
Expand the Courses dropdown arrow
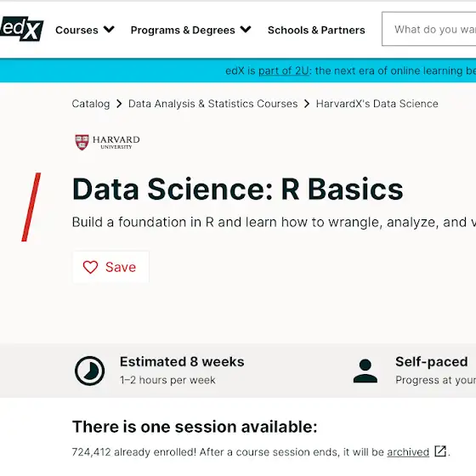pos(109,30)
